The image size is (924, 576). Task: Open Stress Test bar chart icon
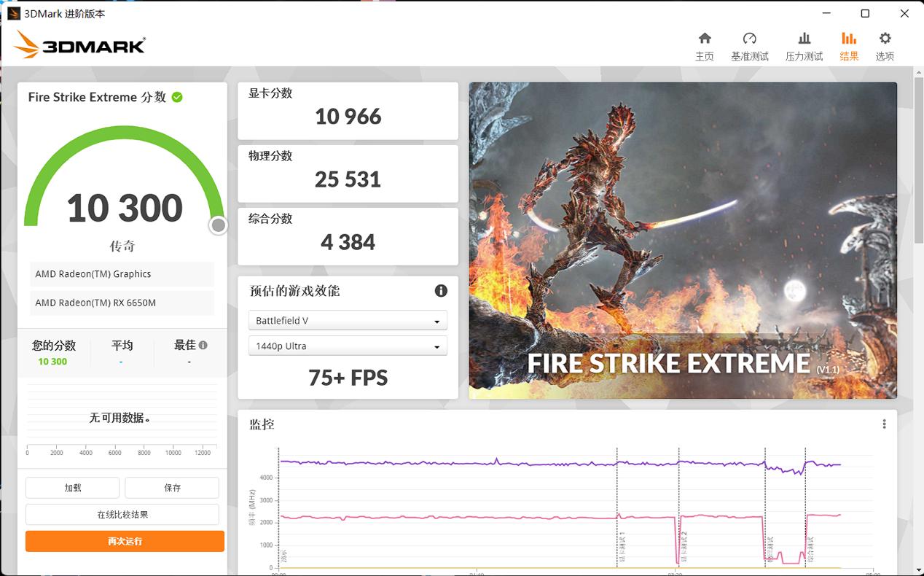(804, 39)
